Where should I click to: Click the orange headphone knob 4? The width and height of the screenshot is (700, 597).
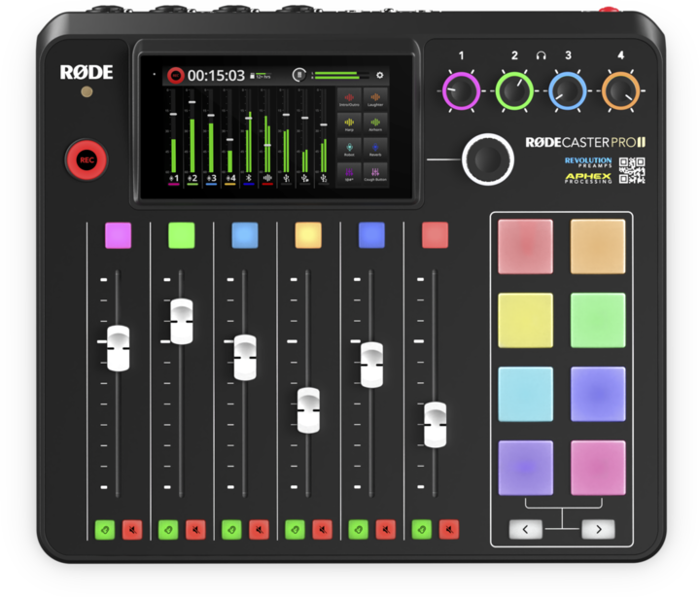click(x=620, y=90)
